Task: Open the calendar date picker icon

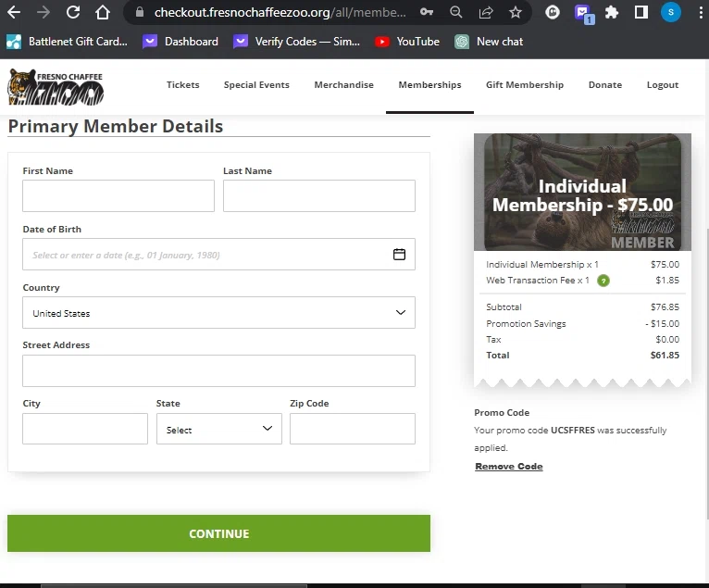Action: click(x=399, y=255)
